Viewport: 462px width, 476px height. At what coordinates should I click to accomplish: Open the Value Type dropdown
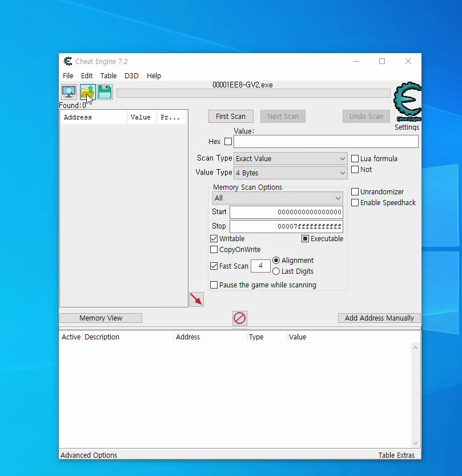291,173
